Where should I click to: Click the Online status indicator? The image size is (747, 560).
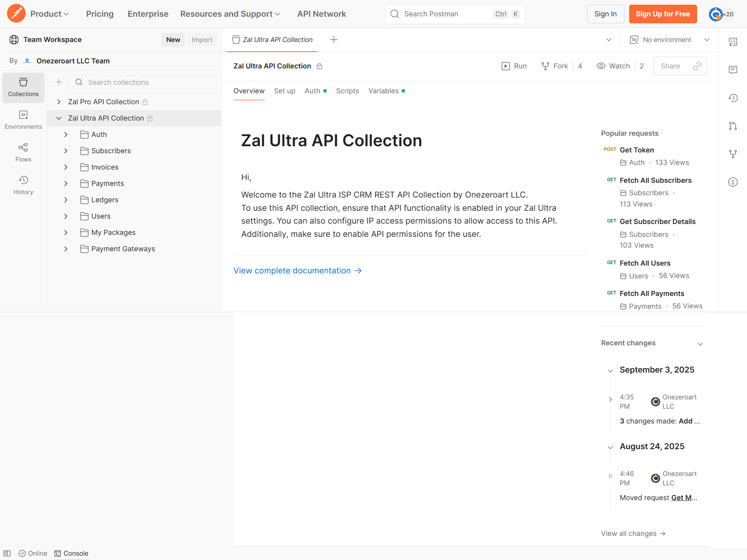[x=33, y=553]
